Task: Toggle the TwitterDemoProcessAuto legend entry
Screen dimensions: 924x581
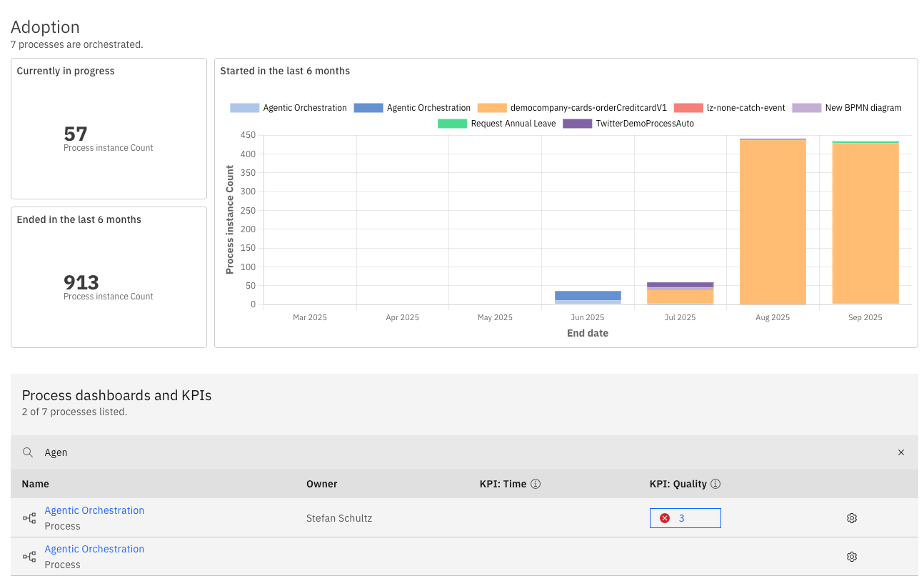Action: pos(628,124)
